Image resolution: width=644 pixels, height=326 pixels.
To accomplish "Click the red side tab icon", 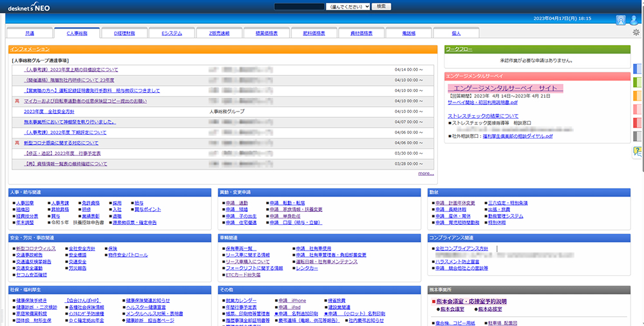I will tap(638, 122).
